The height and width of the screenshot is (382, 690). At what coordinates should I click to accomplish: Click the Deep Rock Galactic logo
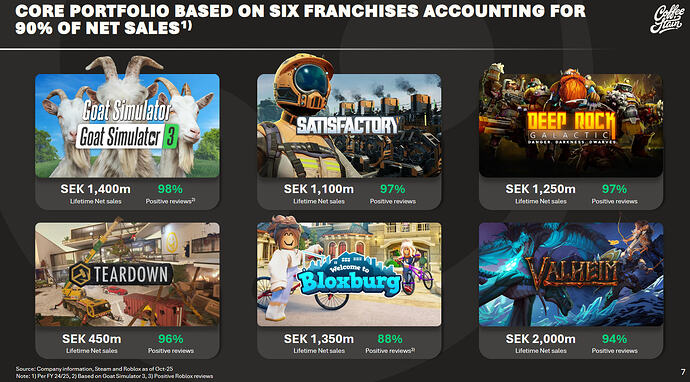coord(570,127)
